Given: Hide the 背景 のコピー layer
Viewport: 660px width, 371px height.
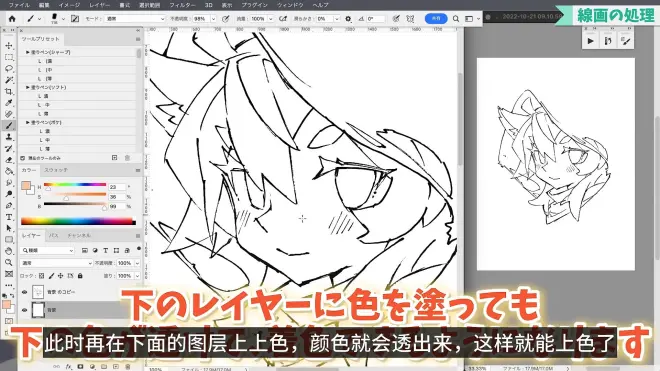Looking at the screenshot, I should tap(24, 292).
